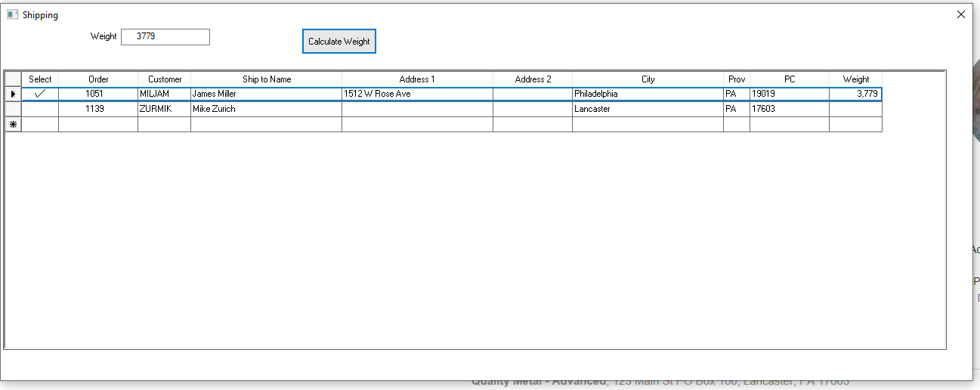Image resolution: width=980 pixels, height=390 pixels.
Task: Click the Weight column header in grid
Action: pos(855,79)
